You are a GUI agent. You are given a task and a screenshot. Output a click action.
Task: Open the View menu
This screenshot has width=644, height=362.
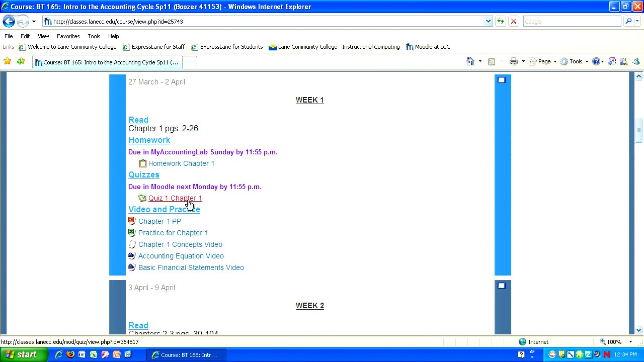click(43, 36)
